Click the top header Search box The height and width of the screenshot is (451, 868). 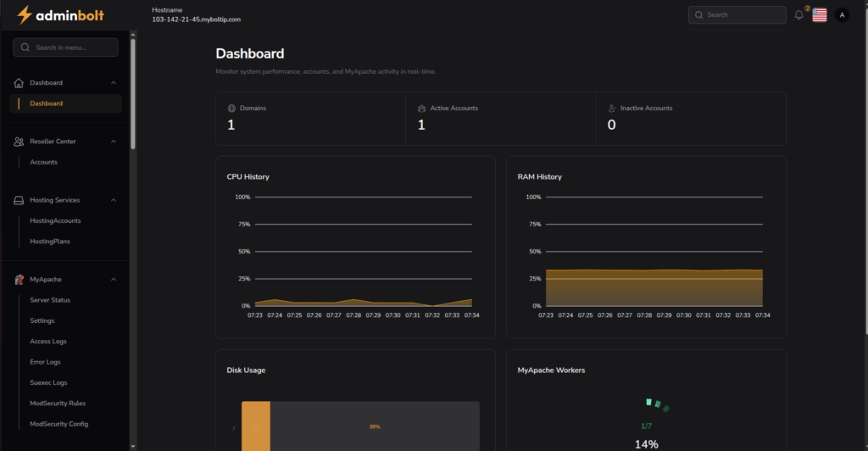point(737,14)
